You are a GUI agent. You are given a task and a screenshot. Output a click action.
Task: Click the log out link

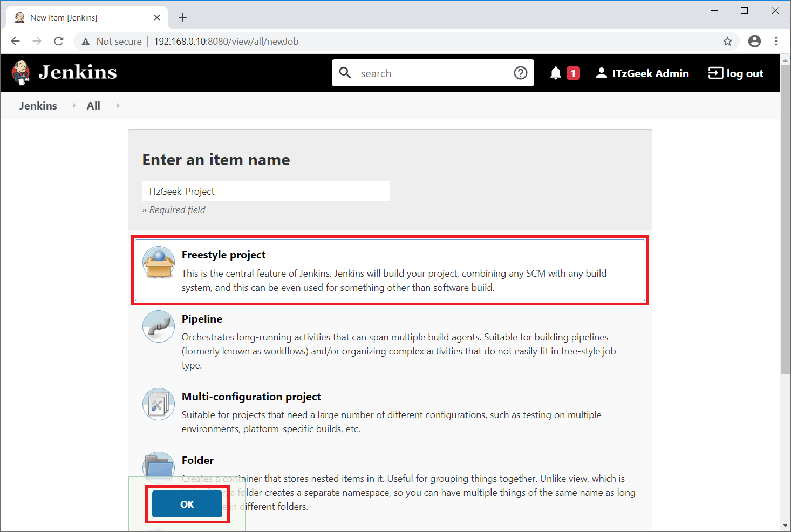click(x=736, y=73)
